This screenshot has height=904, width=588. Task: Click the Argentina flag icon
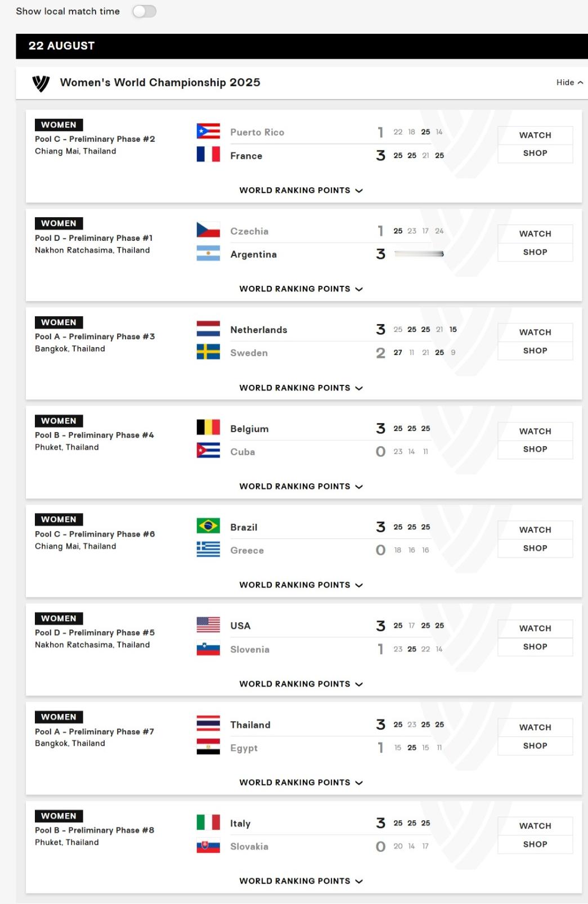pos(208,254)
